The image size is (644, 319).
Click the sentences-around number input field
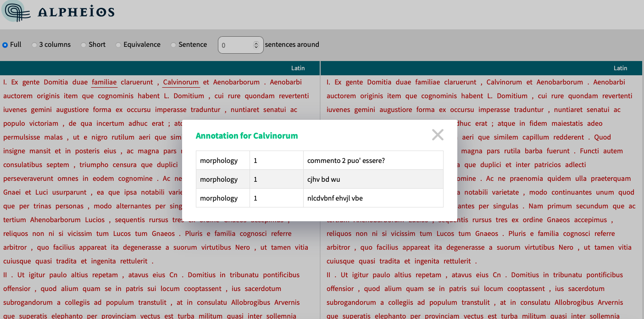(234, 45)
